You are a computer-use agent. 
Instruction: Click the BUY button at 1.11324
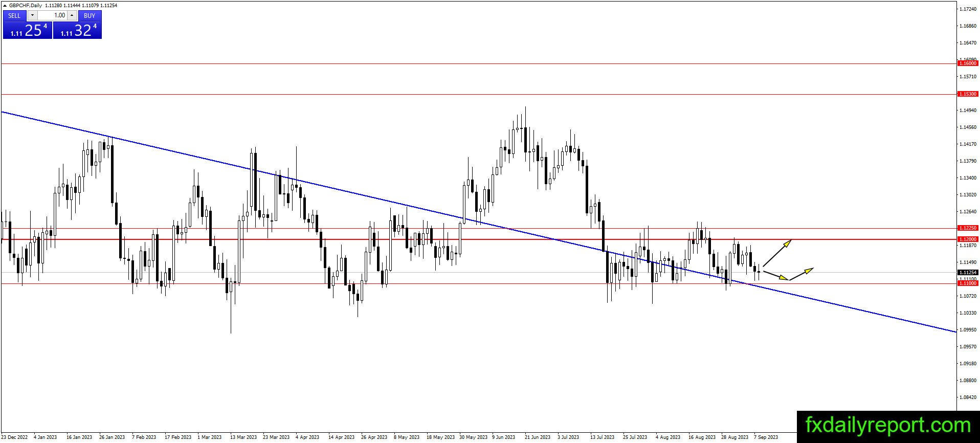point(77,25)
